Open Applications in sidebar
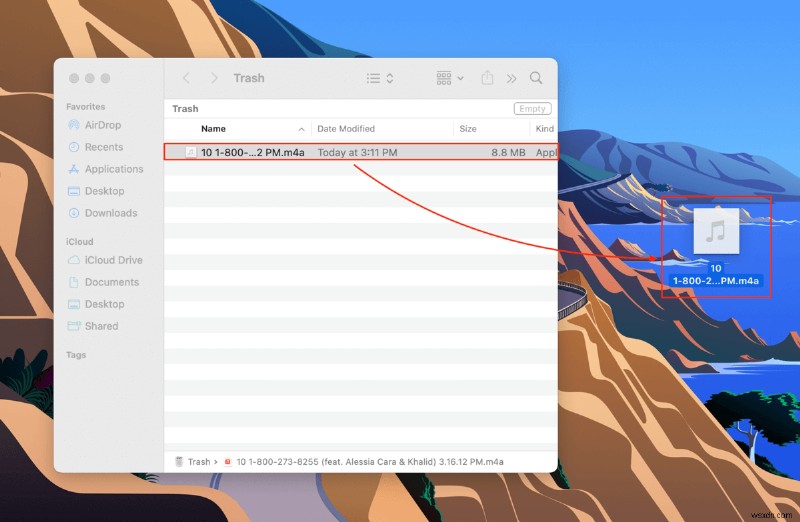This screenshot has width=800, height=522. pyautogui.click(x=114, y=169)
